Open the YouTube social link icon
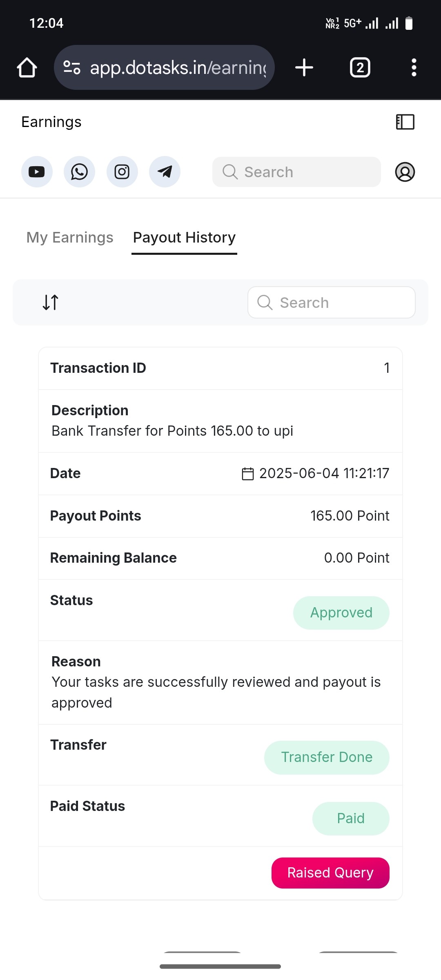Screen dimensions: 441x980 37,172
